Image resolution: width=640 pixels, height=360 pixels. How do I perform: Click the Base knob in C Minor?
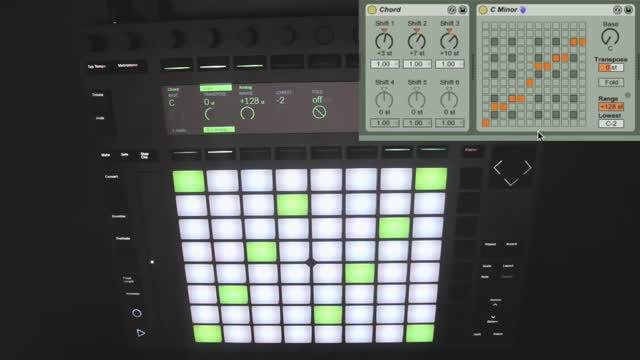610,37
